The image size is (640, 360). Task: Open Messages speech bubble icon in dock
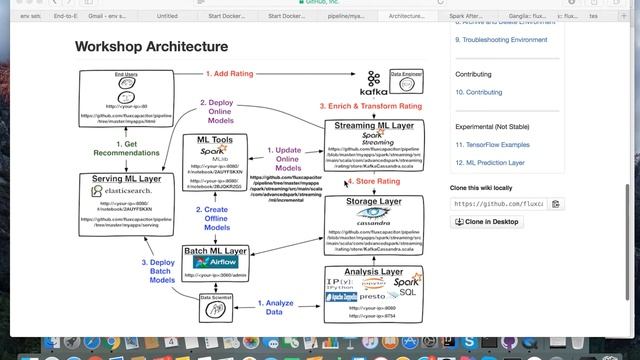(x=273, y=343)
